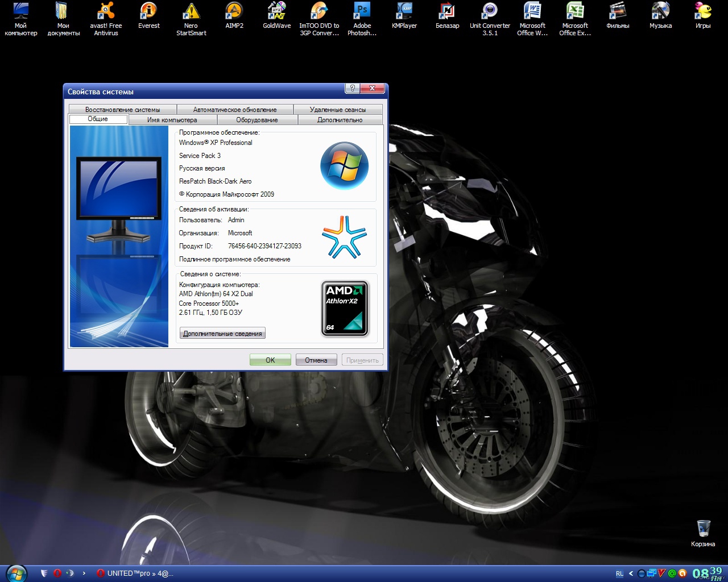
Task: Click the blue sphere tray icon
Action: (642, 573)
